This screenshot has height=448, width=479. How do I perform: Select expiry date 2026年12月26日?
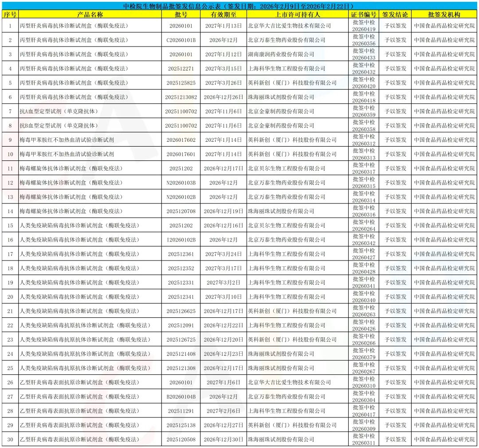pos(223,97)
